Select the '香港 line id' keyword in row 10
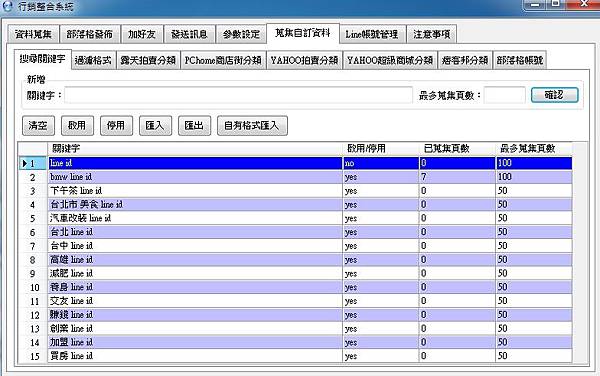This screenshot has height=376, width=600. [x=195, y=287]
